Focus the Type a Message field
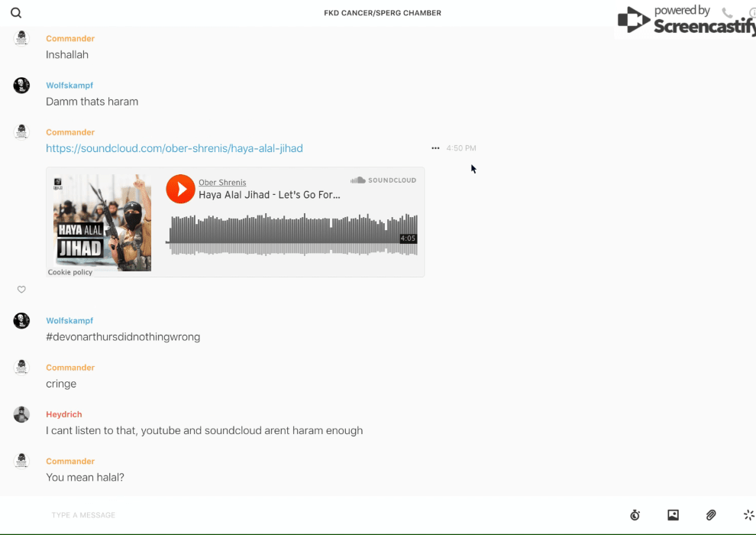Viewport: 756px width, 535px height. coord(305,515)
